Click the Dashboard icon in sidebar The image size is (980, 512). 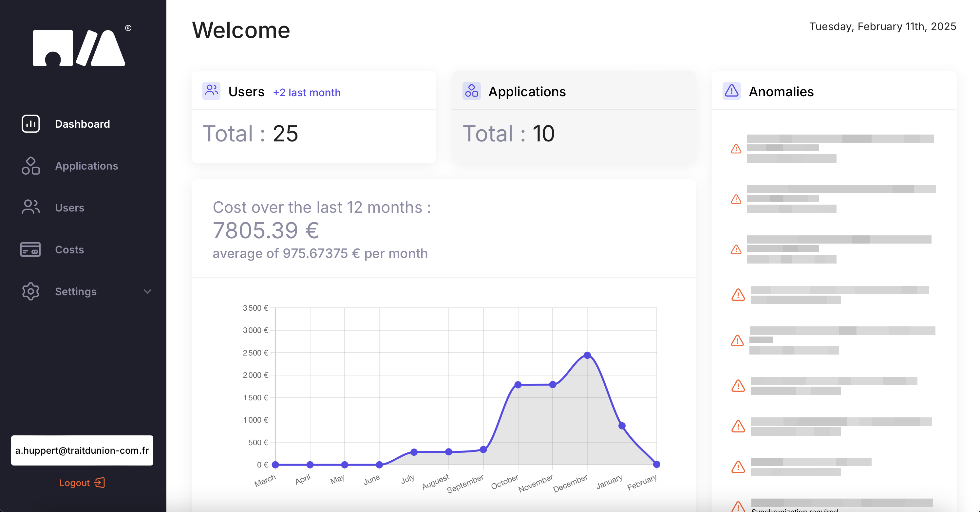coord(30,124)
